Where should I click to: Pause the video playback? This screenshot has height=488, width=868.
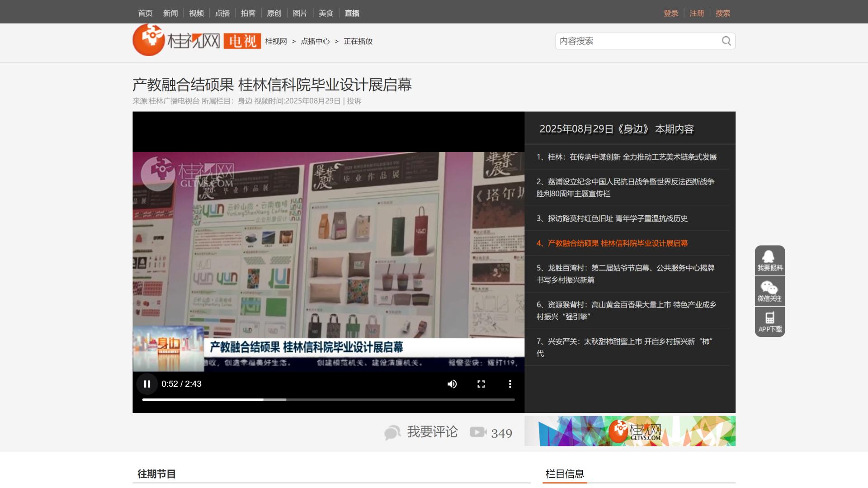[x=147, y=384]
